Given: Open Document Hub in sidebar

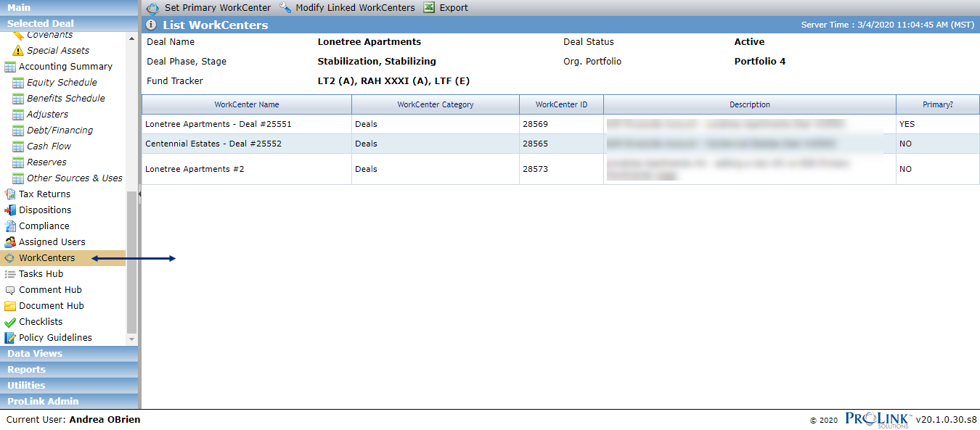Looking at the screenshot, I should tap(52, 306).
